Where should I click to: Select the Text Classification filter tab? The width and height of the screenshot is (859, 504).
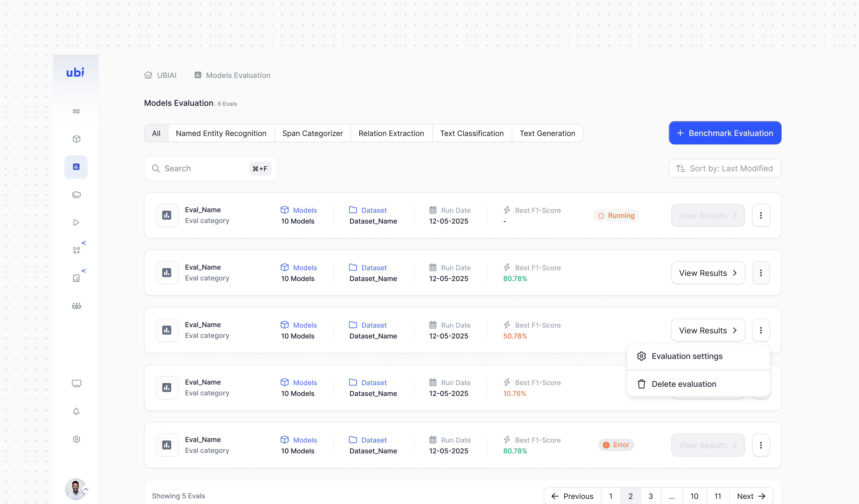(471, 133)
